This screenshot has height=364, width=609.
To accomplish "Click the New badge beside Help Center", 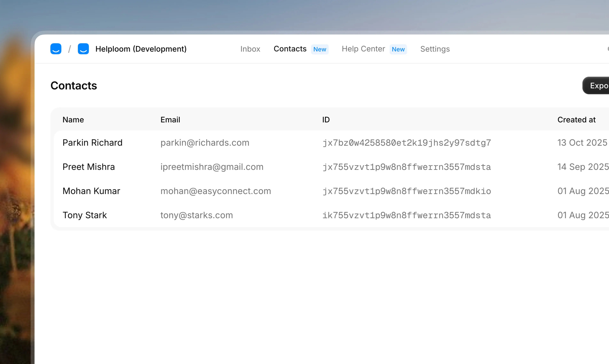I will pyautogui.click(x=398, y=49).
